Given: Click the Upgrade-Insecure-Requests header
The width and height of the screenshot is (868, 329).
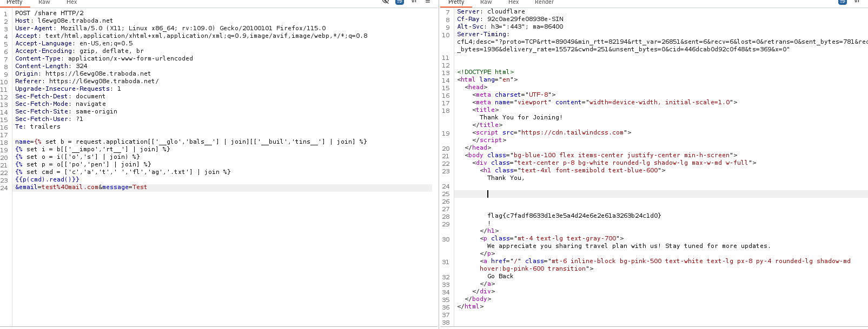Looking at the screenshot, I should [68, 89].
